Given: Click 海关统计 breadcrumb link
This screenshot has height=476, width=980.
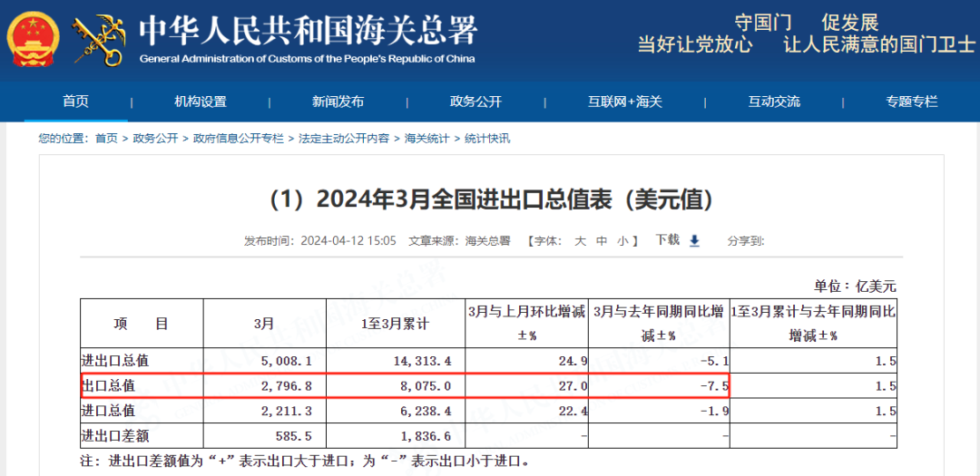Looking at the screenshot, I should pyautogui.click(x=426, y=139).
